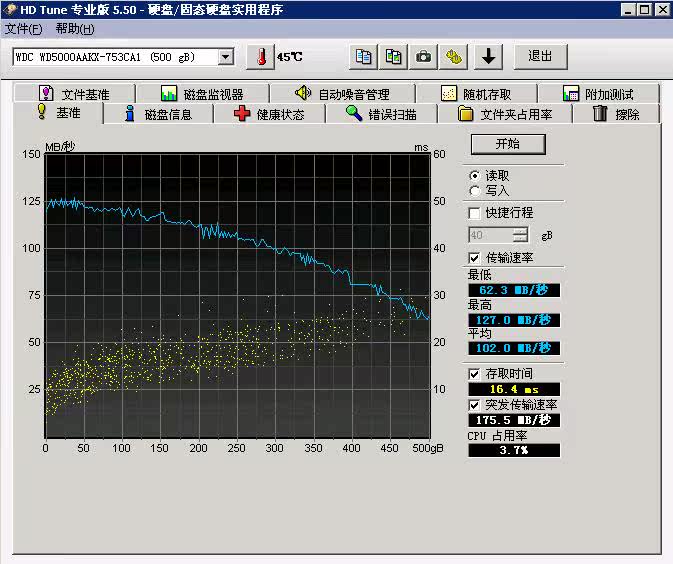Click the access time 16.4 ms value

(514, 389)
